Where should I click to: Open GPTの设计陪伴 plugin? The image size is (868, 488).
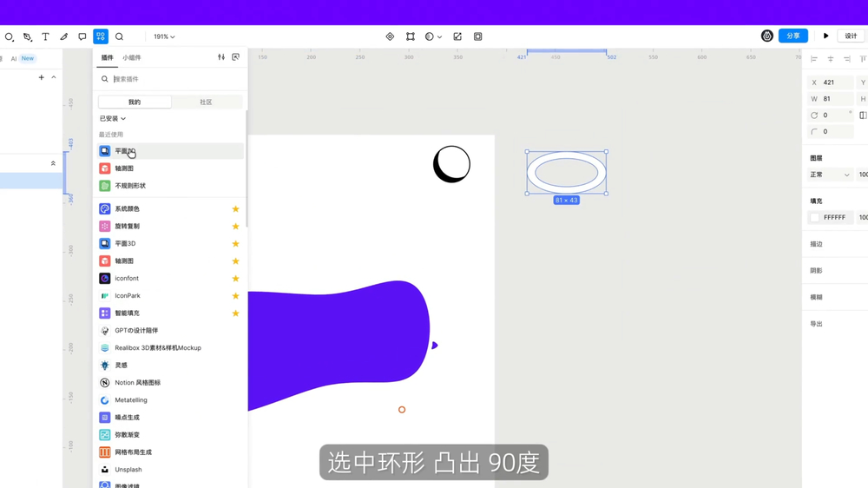click(x=170, y=331)
